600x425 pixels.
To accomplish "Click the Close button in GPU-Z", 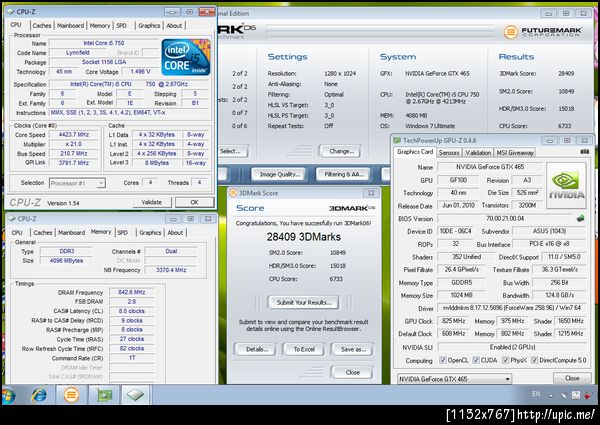I will click(x=572, y=378).
